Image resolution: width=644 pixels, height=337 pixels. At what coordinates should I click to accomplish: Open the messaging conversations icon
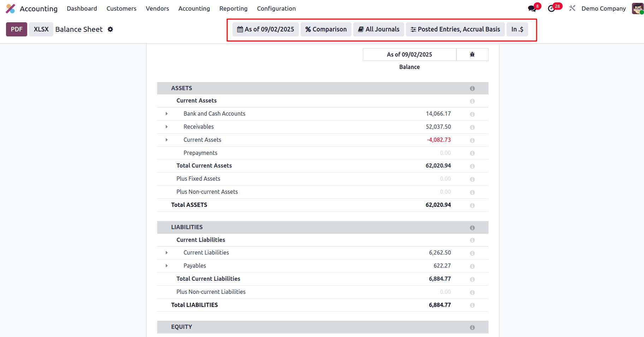[x=532, y=8]
